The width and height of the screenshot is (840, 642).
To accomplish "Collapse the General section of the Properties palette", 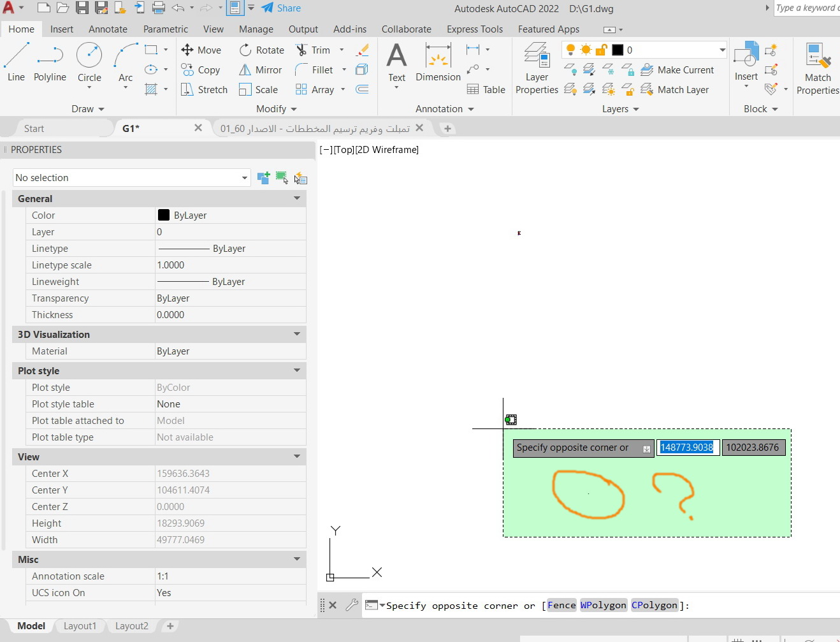I will click(x=296, y=198).
